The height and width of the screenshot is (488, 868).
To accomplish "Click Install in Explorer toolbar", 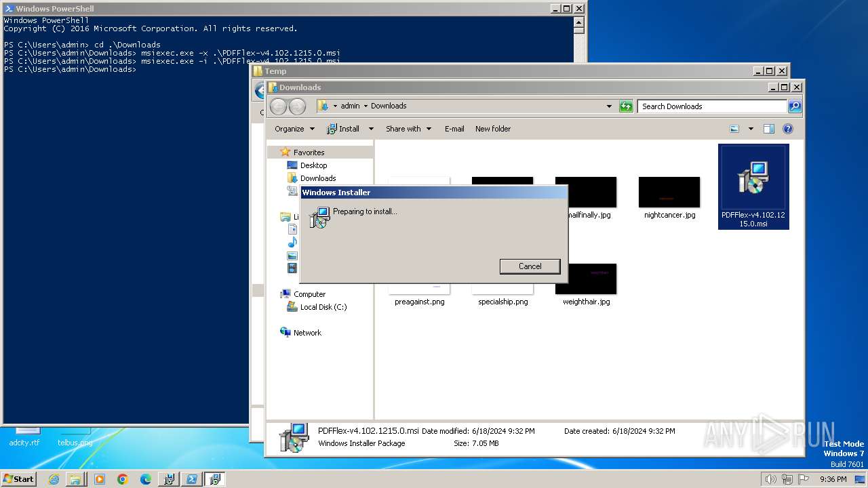I will coord(343,129).
